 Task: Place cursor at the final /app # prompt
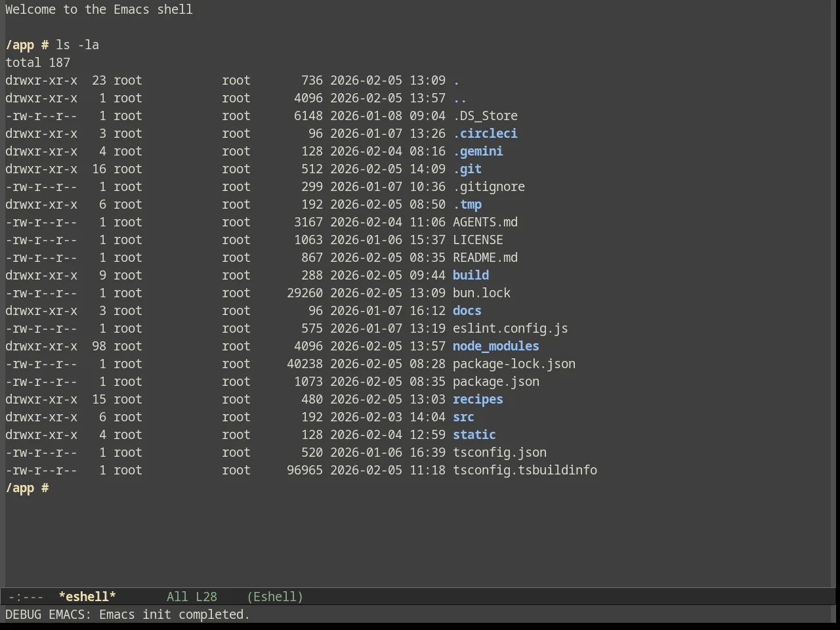click(x=27, y=488)
